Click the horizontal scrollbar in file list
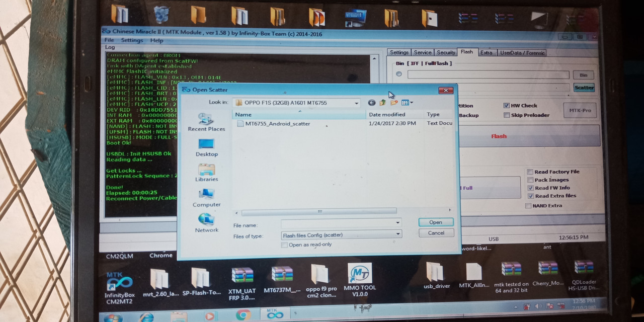This screenshot has width=644, height=322. tap(319, 212)
